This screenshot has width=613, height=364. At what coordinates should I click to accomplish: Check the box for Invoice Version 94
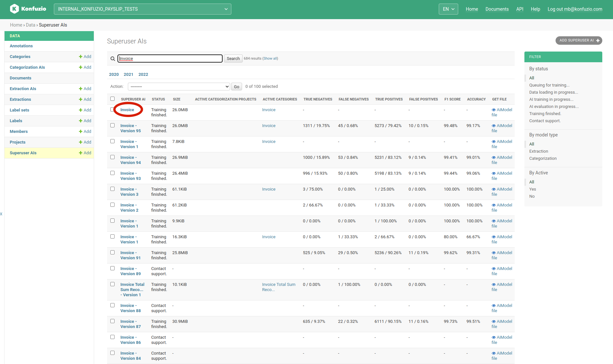click(x=112, y=157)
